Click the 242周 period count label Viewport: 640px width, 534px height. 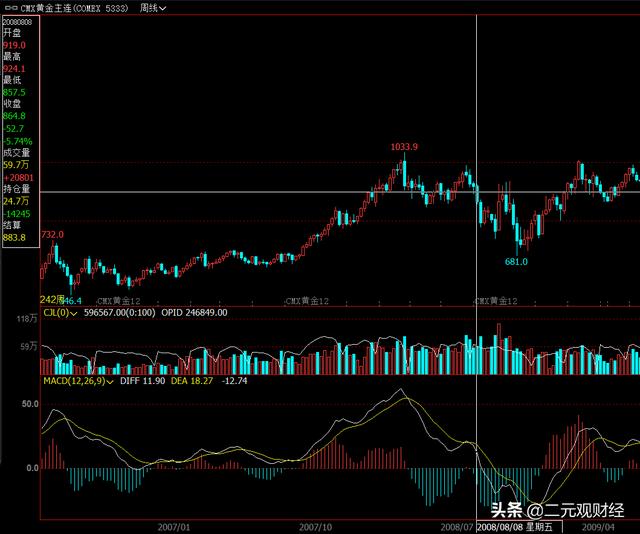pos(51,299)
